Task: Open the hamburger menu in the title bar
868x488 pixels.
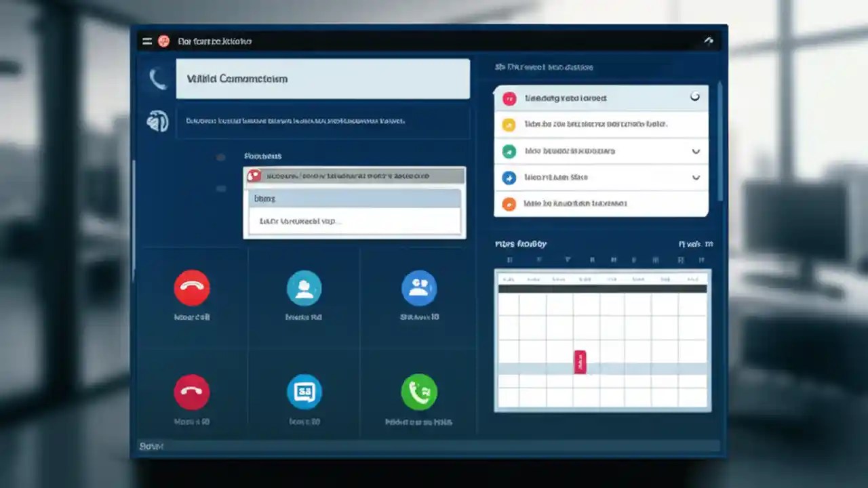Action: click(146, 41)
